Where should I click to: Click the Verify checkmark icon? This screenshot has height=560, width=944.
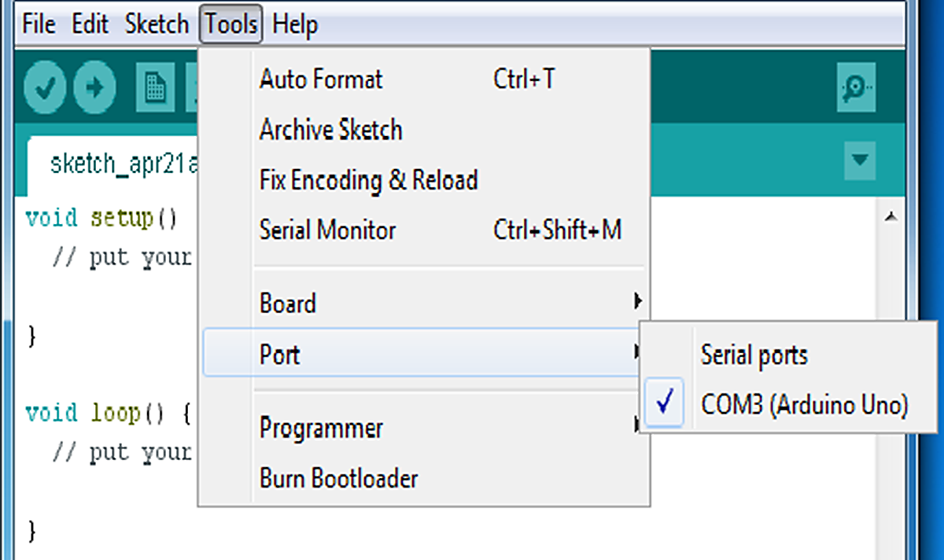click(x=45, y=87)
